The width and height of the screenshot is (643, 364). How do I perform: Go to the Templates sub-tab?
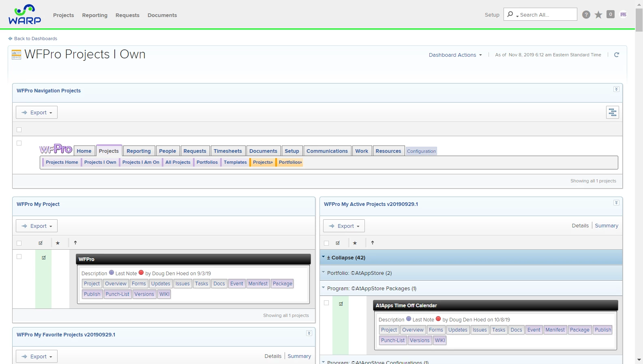[x=235, y=162]
